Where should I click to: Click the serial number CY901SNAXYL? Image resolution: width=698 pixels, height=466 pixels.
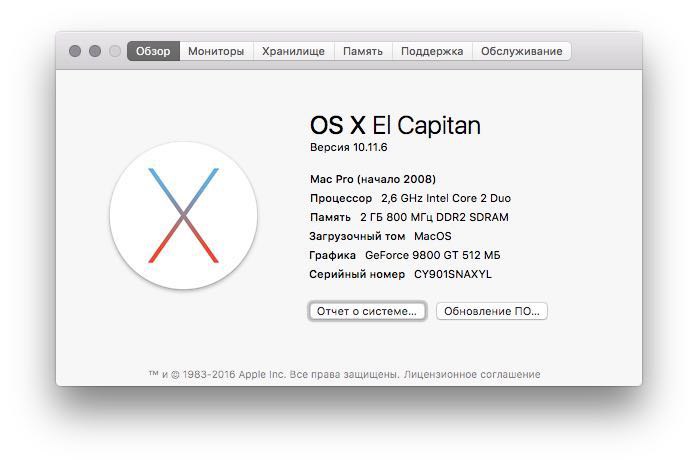click(453, 274)
